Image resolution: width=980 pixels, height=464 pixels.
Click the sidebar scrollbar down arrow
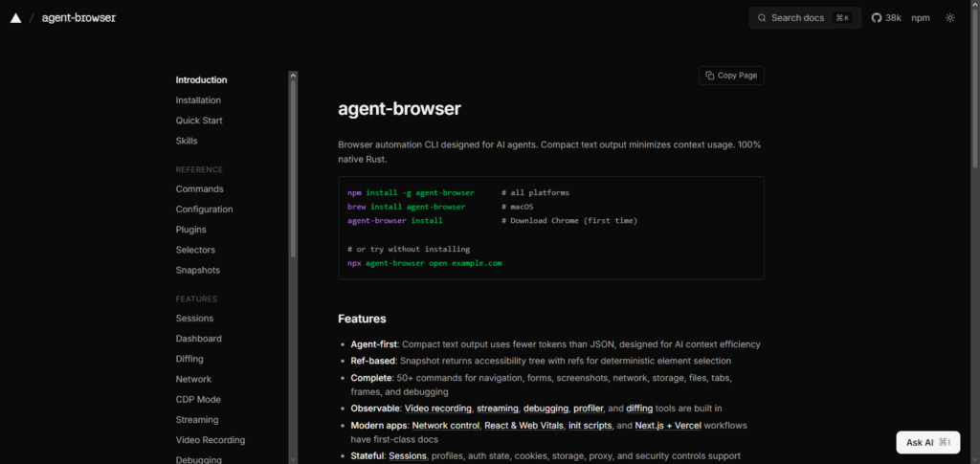point(293,459)
